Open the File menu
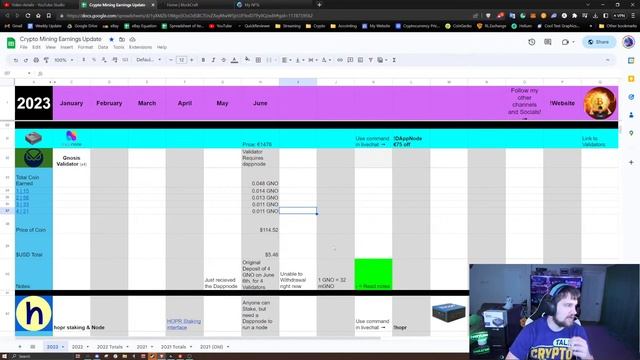This screenshot has height=360, width=640. [x=24, y=47]
